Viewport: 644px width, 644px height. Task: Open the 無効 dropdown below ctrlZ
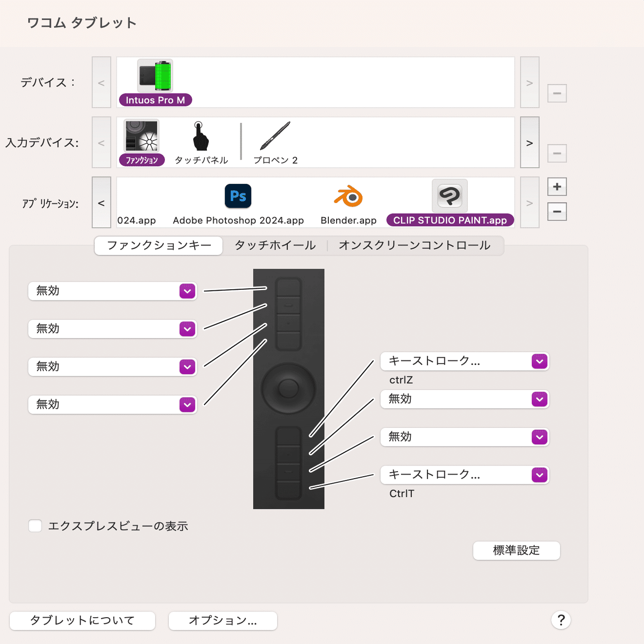pyautogui.click(x=464, y=399)
